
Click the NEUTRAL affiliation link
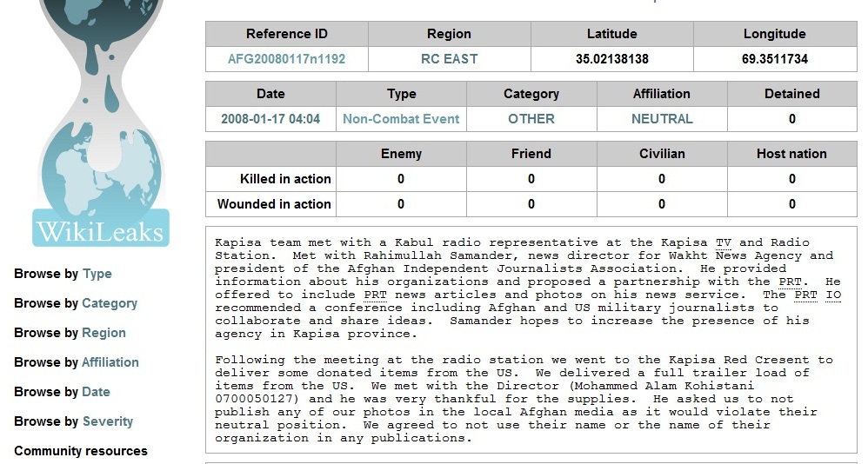point(662,119)
